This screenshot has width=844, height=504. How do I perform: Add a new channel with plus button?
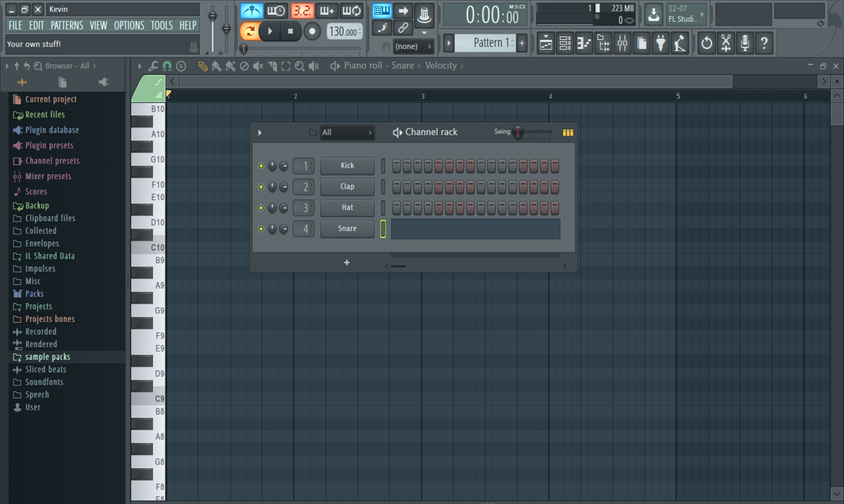point(347,263)
